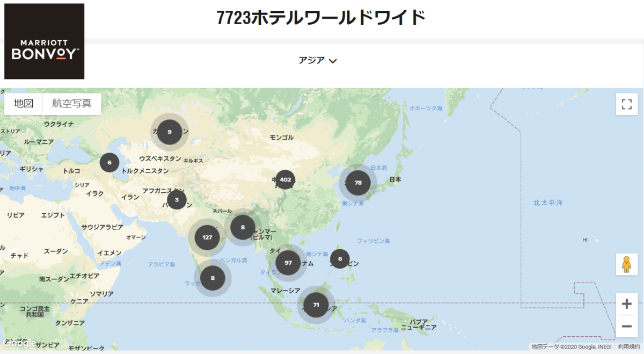This screenshot has width=644, height=354.
Task: Click the 日本海 sea label
Action: [379, 168]
